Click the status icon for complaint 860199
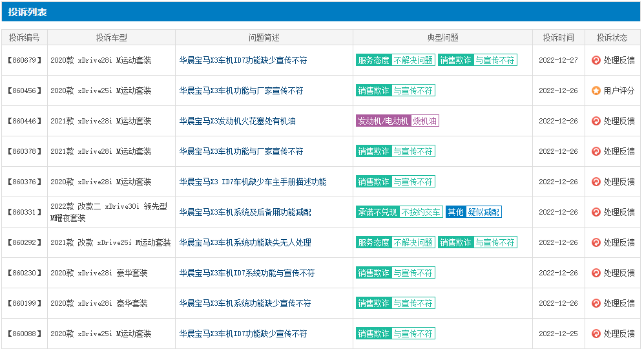644x351 pixels. tap(596, 304)
